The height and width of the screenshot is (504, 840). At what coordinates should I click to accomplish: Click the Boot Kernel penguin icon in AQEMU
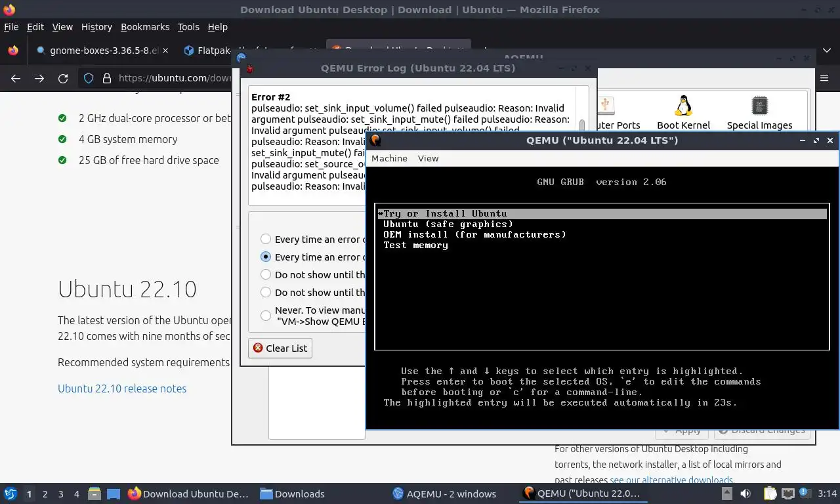[x=683, y=106]
